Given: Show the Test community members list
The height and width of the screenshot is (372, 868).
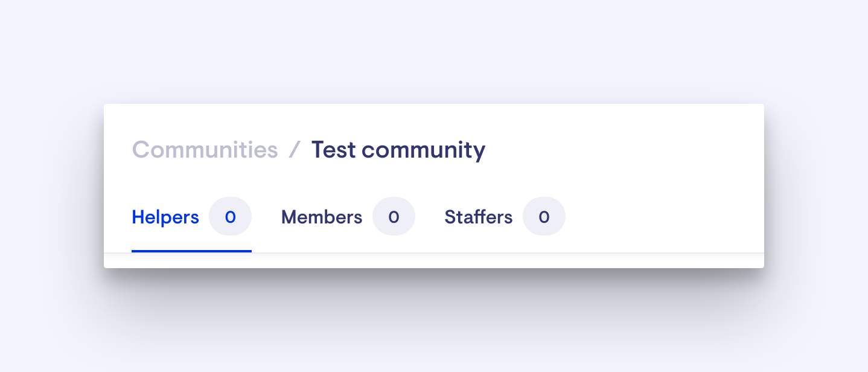Looking at the screenshot, I should coord(322,217).
